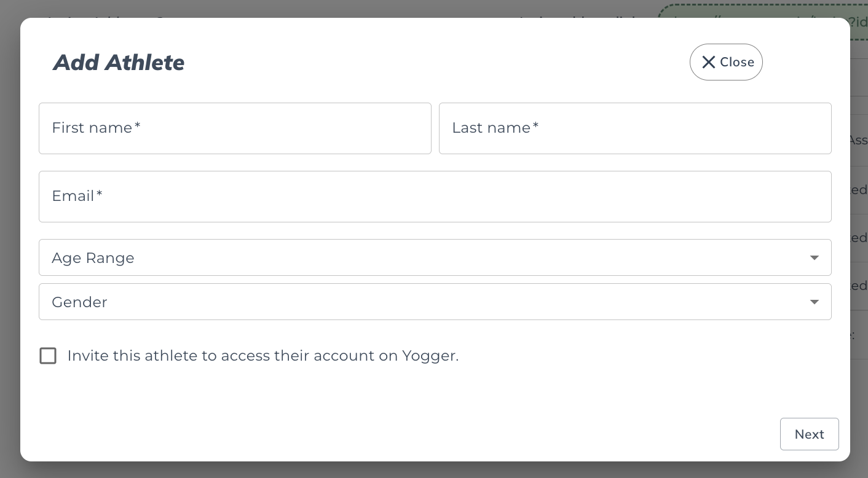Click the 'Age Range' label text
868x478 pixels.
(93, 258)
